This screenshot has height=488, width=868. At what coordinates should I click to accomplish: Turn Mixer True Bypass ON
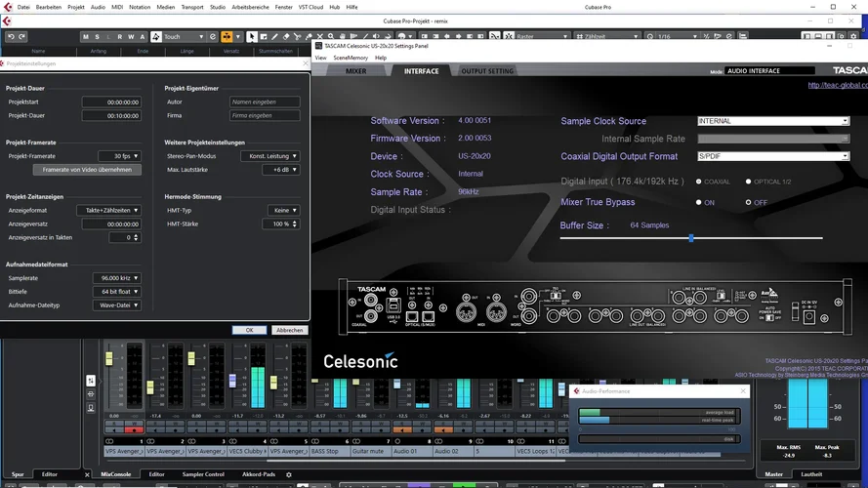point(699,202)
